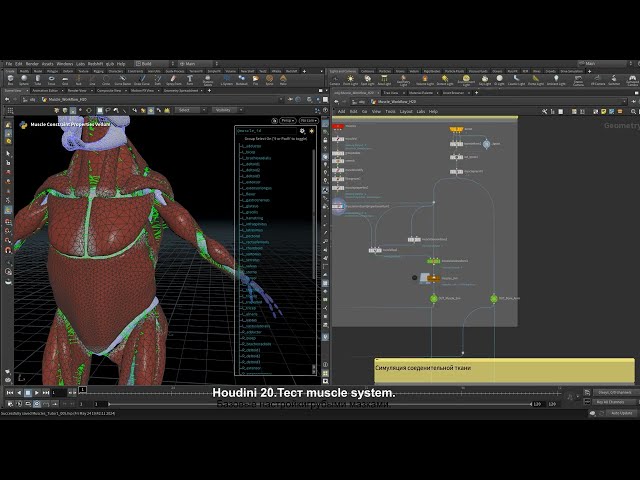Open the Build desktop dropdown
The height and width of the screenshot is (480, 640).
coord(155,64)
